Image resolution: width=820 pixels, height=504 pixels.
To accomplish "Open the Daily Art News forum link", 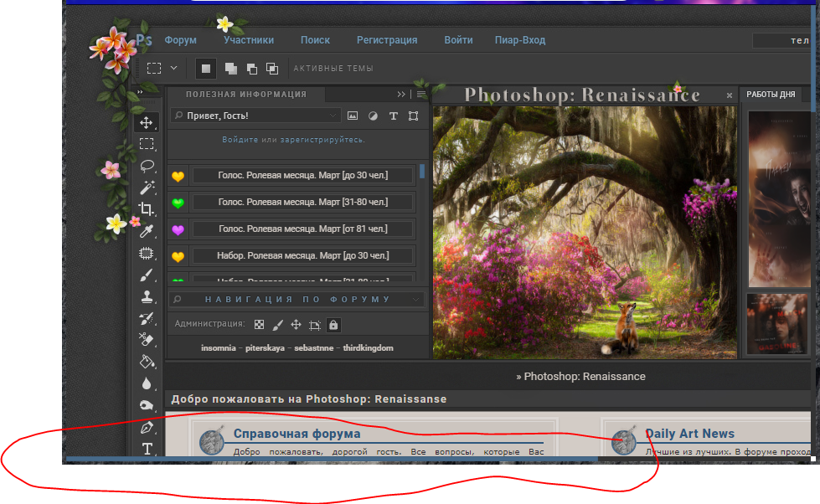I will [690, 434].
